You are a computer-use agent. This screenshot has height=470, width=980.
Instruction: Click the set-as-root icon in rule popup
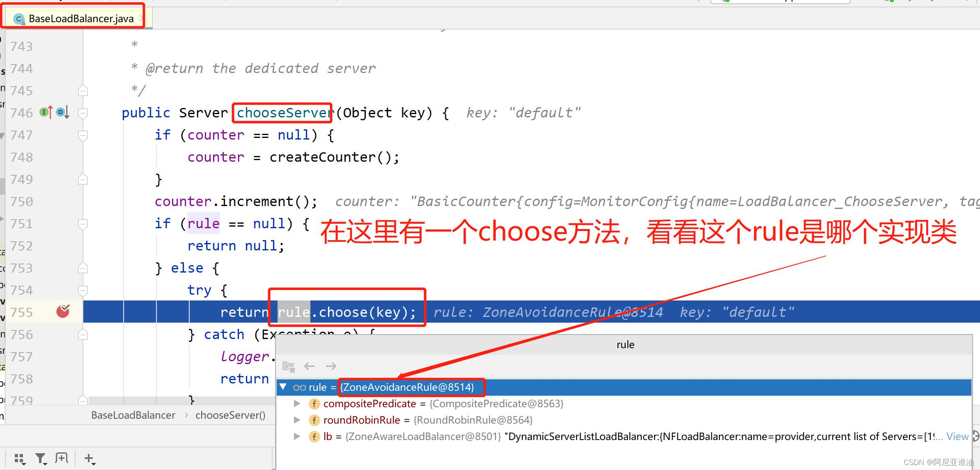pyautogui.click(x=288, y=366)
